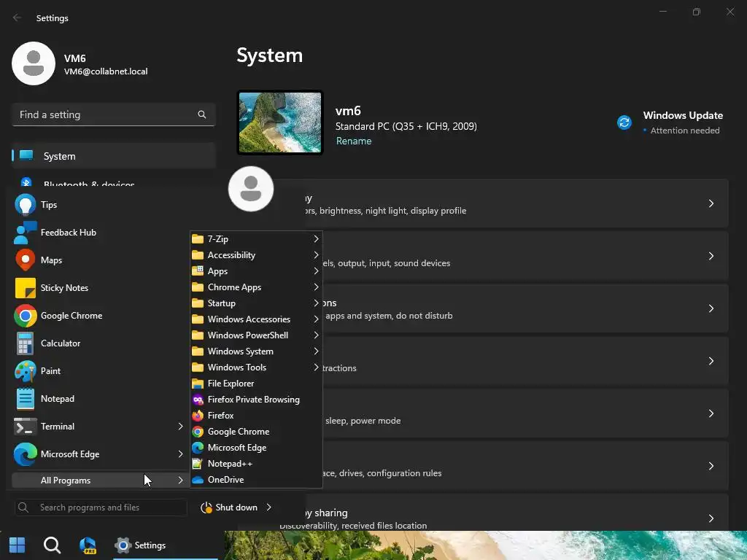Expand the Apps folder
This screenshot has width=747, height=560.
(256, 271)
